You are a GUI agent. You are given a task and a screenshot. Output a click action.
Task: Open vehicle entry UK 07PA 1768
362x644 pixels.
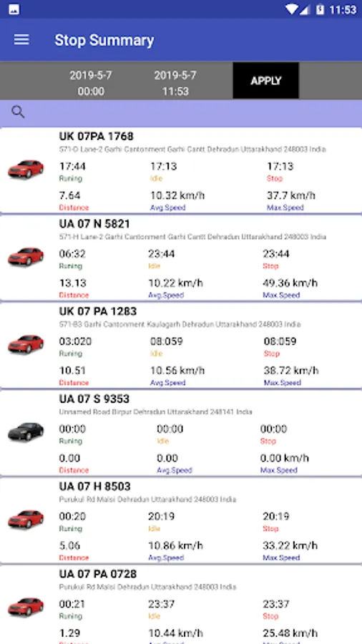point(181,170)
